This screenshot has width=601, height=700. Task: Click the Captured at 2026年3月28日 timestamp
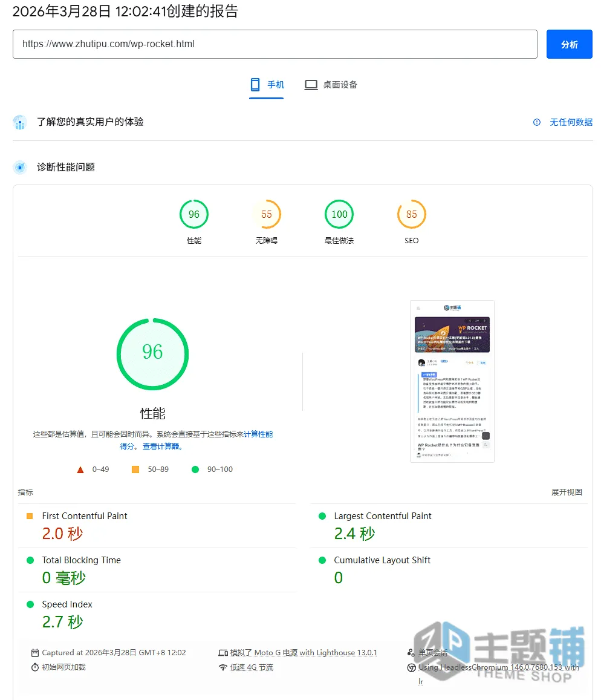pyautogui.click(x=114, y=653)
